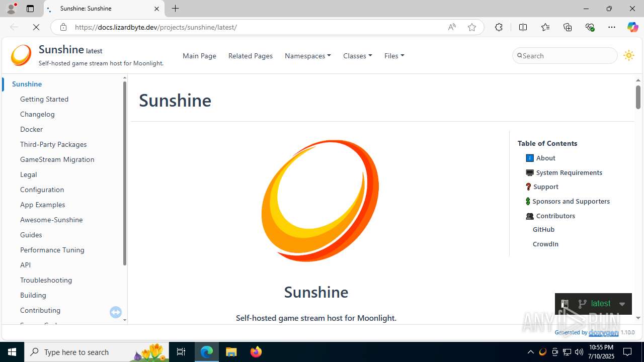Click the Sunshine logo in the header
The image size is (644, 362).
tap(21, 56)
